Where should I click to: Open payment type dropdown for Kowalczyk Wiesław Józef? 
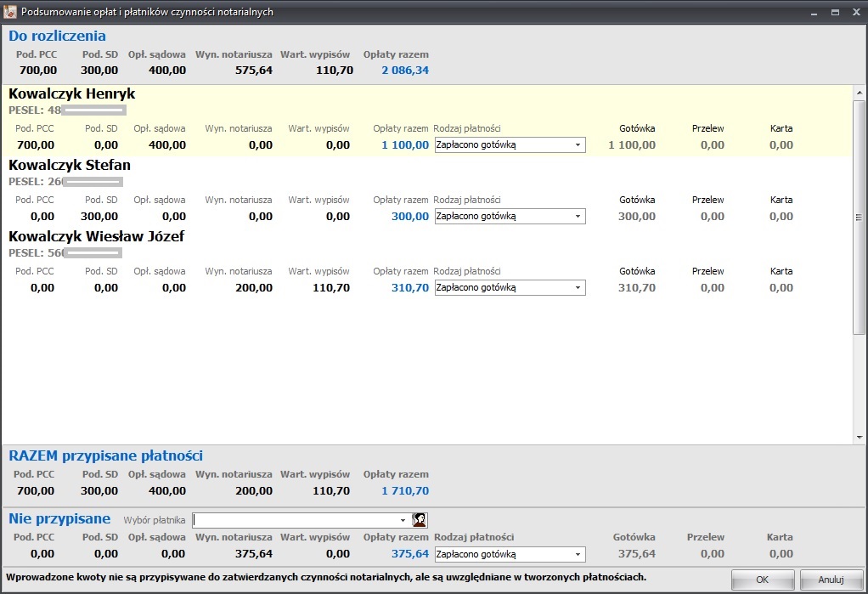(x=578, y=288)
